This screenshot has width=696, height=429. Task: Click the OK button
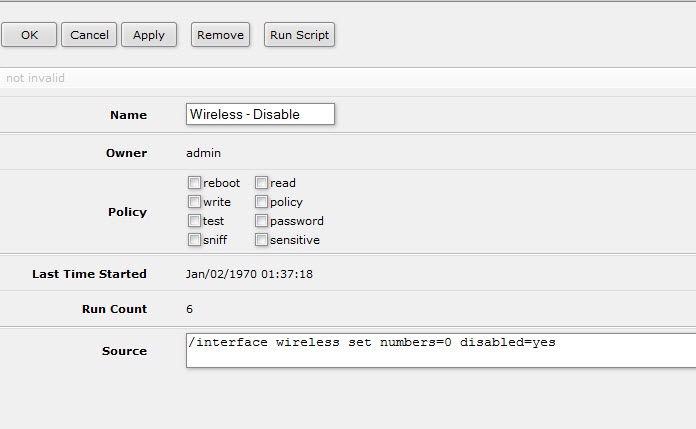29,35
